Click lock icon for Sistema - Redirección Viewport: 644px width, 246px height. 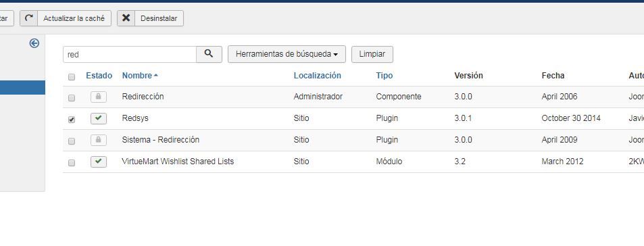[x=99, y=140]
